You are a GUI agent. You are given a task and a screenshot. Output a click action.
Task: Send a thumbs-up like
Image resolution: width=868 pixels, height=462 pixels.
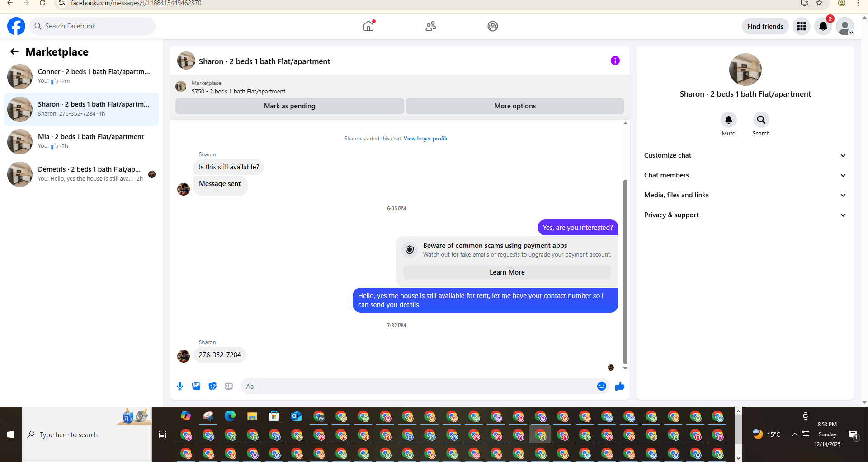click(x=619, y=386)
